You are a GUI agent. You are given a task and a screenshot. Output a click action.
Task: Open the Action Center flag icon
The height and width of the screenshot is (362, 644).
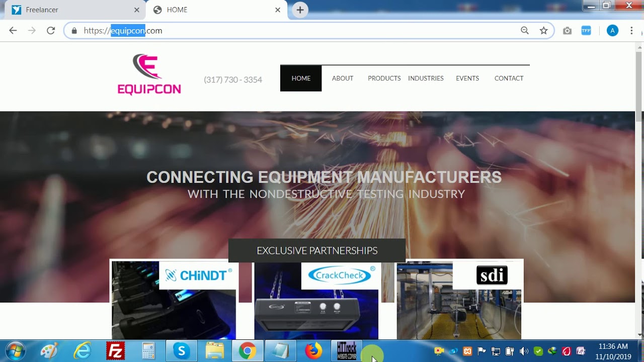coord(481,351)
